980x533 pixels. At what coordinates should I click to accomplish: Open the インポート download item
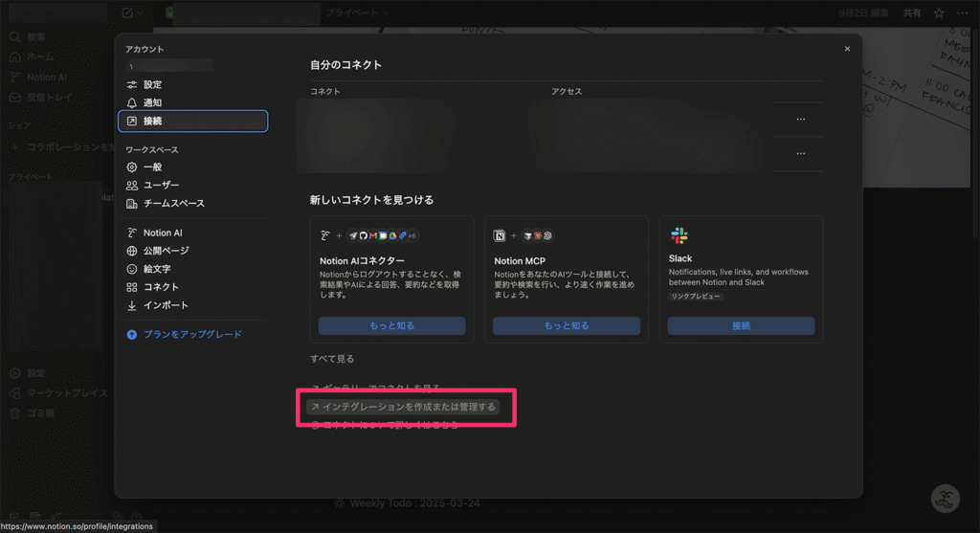click(x=165, y=305)
